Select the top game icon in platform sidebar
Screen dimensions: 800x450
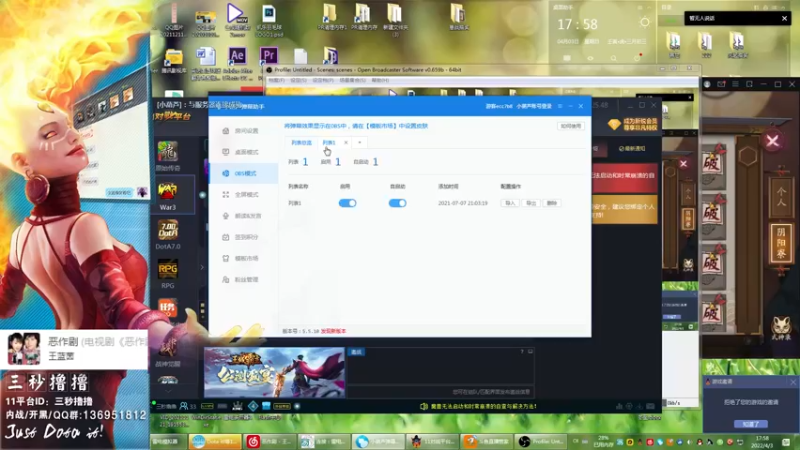pos(168,157)
